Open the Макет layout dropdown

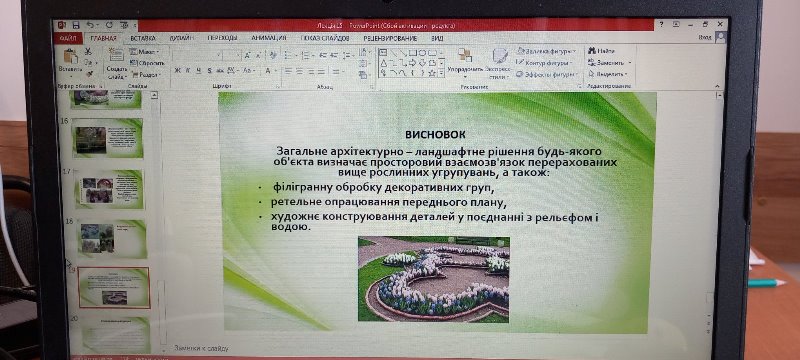(144, 52)
